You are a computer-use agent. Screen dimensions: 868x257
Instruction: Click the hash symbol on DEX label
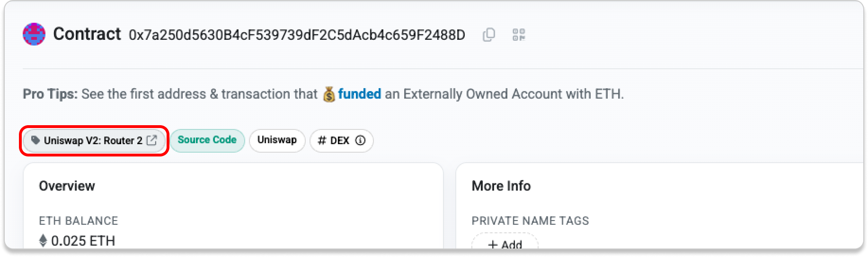[x=322, y=140]
